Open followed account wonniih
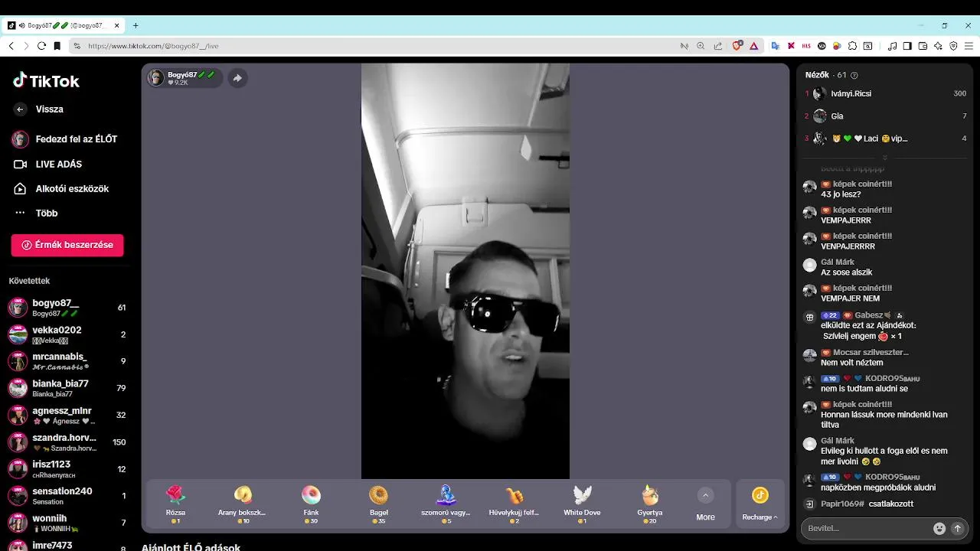 tap(67, 523)
